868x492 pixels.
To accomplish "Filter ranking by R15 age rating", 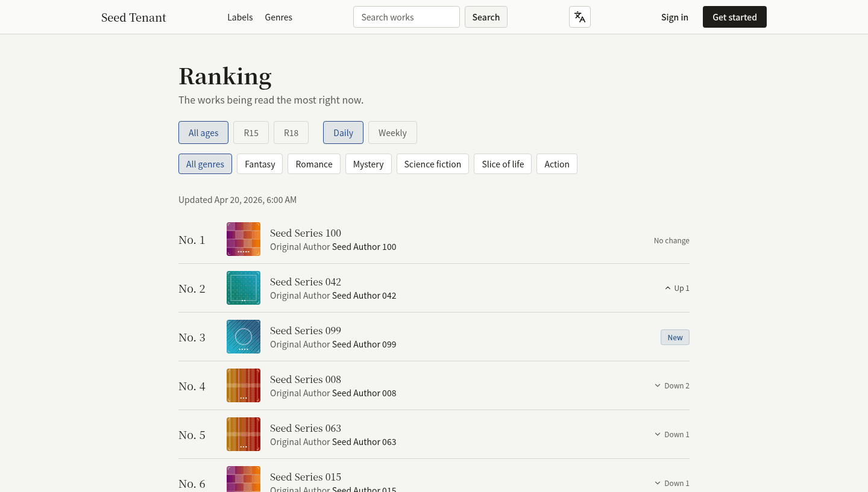I will pyautogui.click(x=251, y=132).
